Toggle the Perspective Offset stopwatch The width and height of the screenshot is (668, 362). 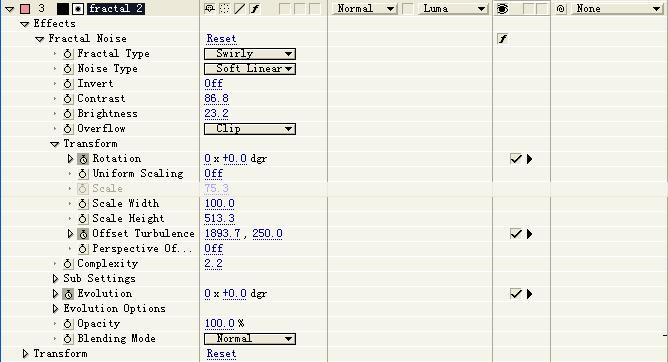83,249
